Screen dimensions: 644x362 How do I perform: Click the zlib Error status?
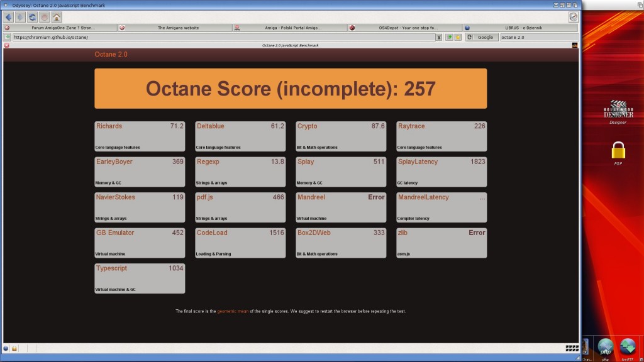pyautogui.click(x=477, y=233)
